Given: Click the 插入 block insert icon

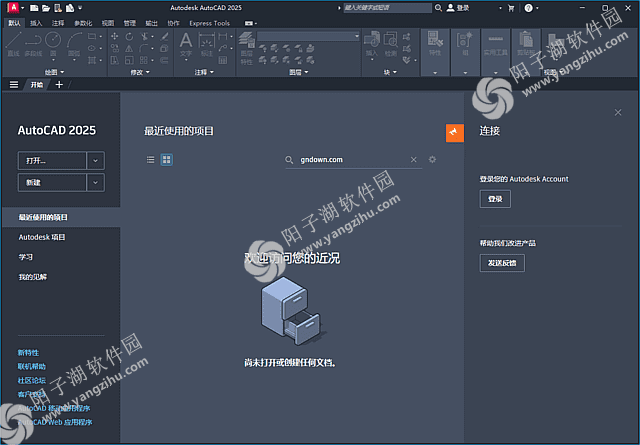Looking at the screenshot, I should click(372, 44).
